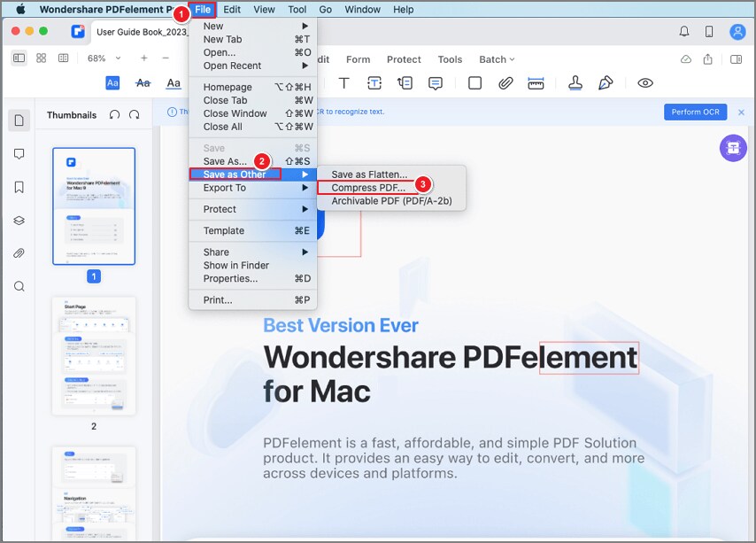Viewport: 756px width, 543px height.
Task: Select the Stamp tool in the toolbar
Action: pos(575,82)
